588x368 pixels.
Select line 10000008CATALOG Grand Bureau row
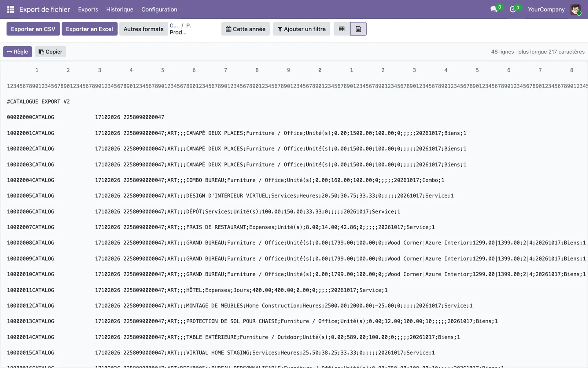[x=296, y=242]
